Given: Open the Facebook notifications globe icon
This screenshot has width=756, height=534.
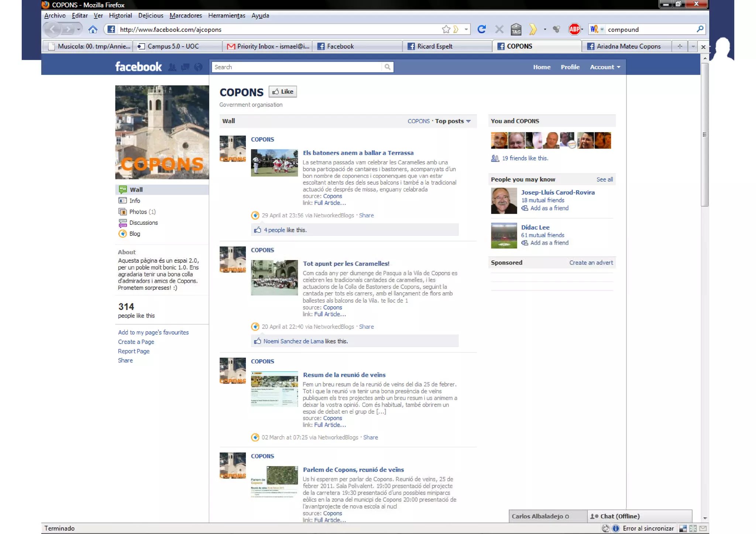Looking at the screenshot, I should click(198, 67).
